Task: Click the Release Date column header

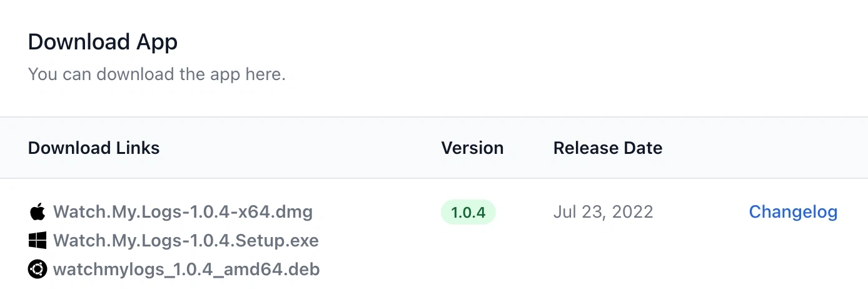Action: (x=607, y=148)
